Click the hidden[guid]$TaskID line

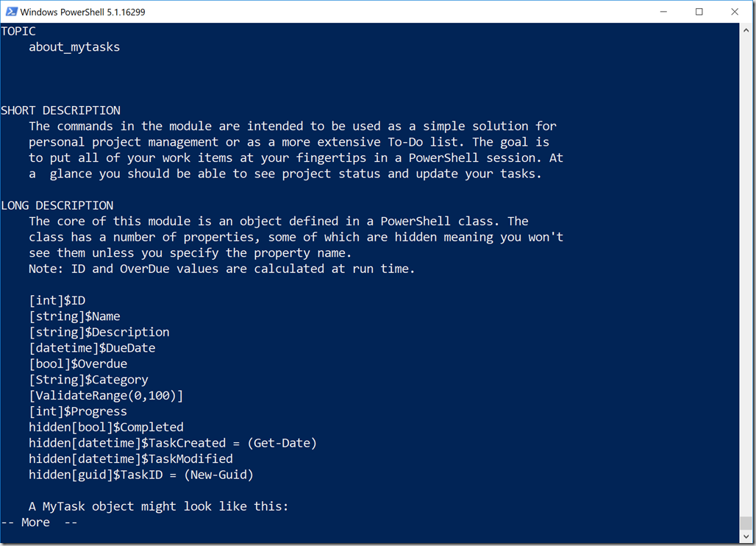(140, 475)
